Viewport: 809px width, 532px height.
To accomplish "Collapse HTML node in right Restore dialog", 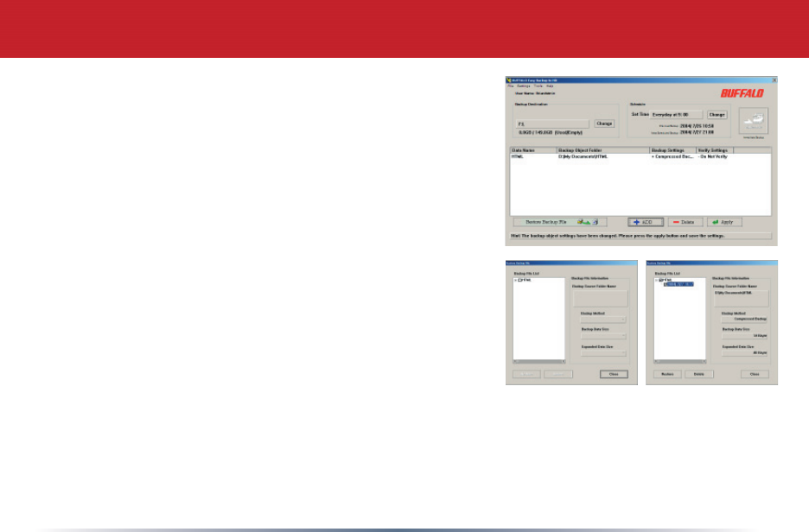I will (x=656, y=280).
